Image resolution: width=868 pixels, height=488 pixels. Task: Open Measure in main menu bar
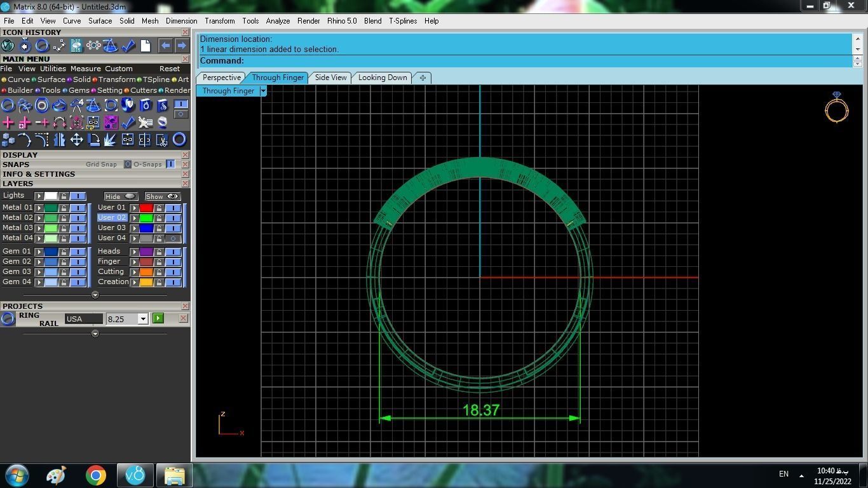pos(85,69)
